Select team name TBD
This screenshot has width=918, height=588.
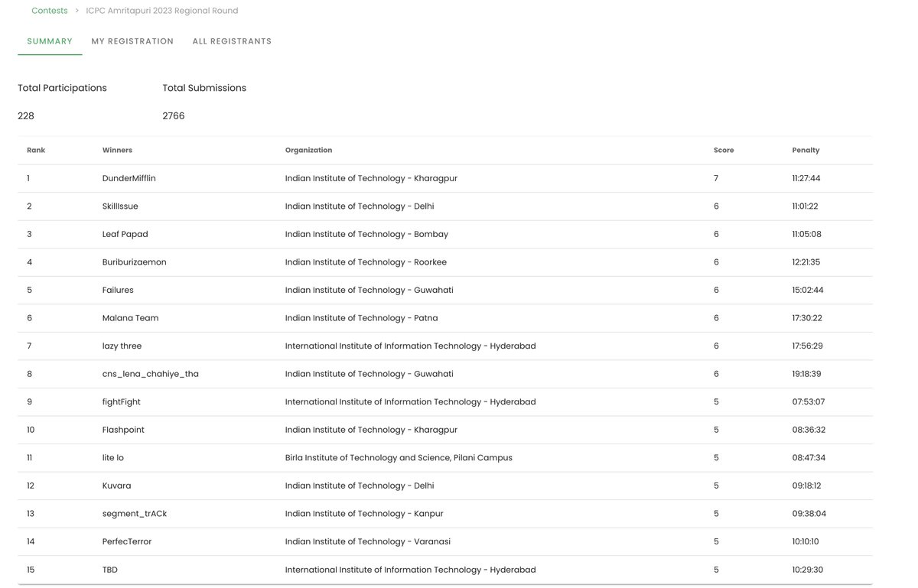pos(110,570)
